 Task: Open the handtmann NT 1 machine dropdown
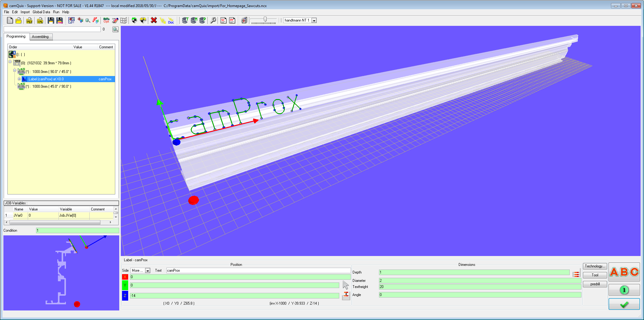(x=314, y=21)
